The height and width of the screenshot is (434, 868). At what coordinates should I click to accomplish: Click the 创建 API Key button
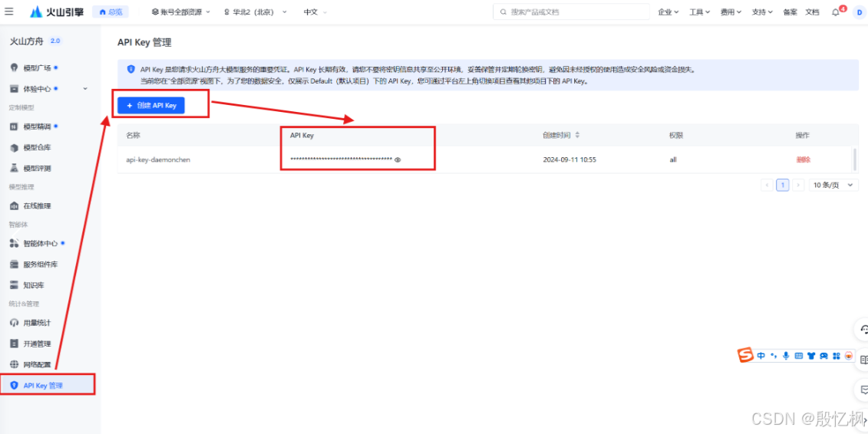coord(150,105)
